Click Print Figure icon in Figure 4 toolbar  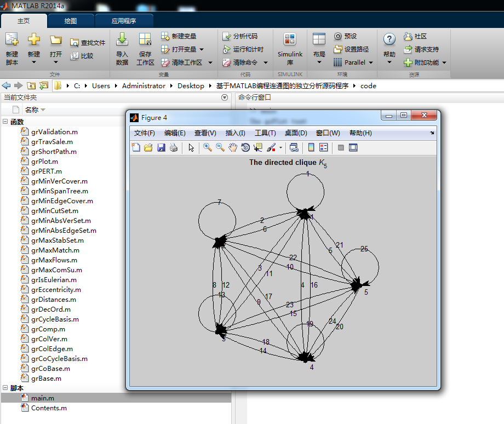[174, 147]
